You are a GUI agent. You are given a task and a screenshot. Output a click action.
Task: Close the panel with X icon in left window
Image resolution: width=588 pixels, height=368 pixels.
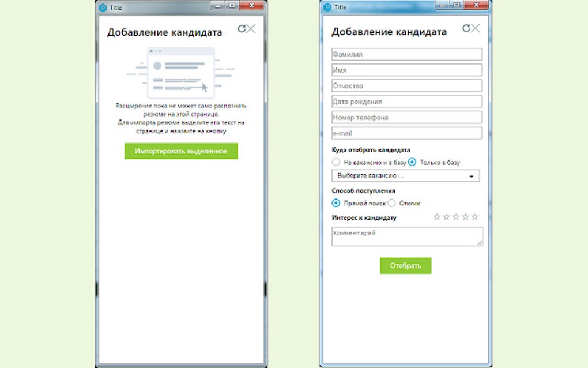click(251, 28)
